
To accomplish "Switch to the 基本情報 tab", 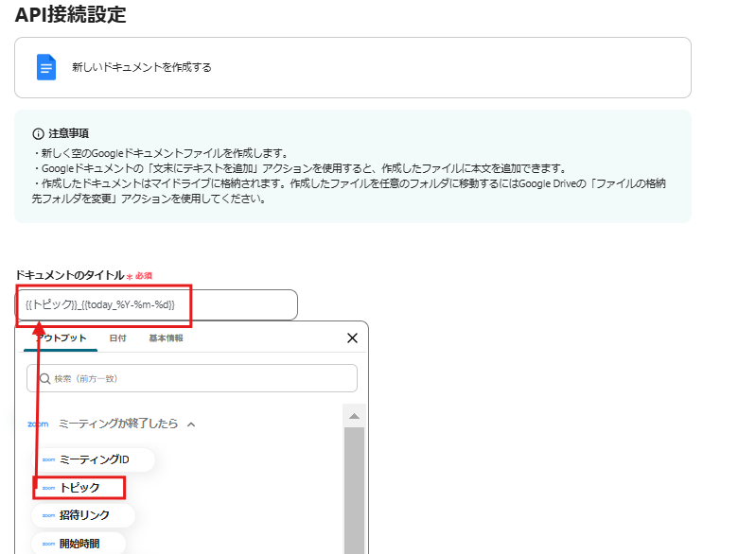I will click(166, 338).
